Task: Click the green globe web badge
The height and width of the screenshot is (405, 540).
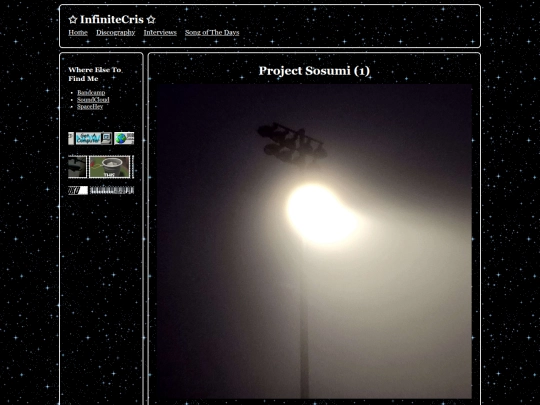Action: 124,138
